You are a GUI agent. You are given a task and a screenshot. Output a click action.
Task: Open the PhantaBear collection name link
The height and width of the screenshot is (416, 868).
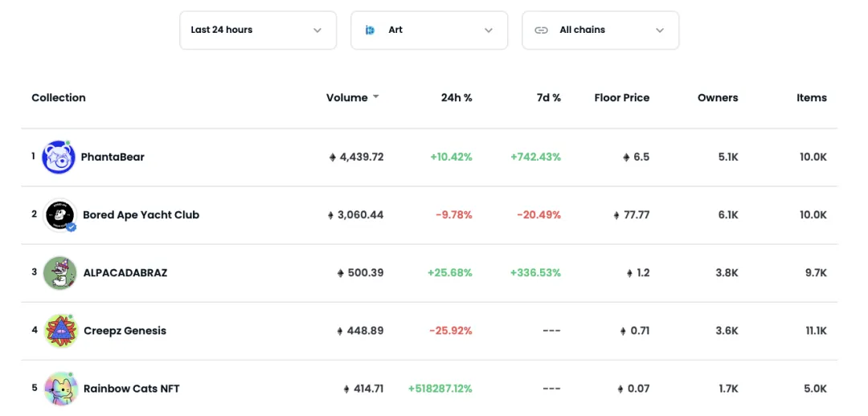113,157
